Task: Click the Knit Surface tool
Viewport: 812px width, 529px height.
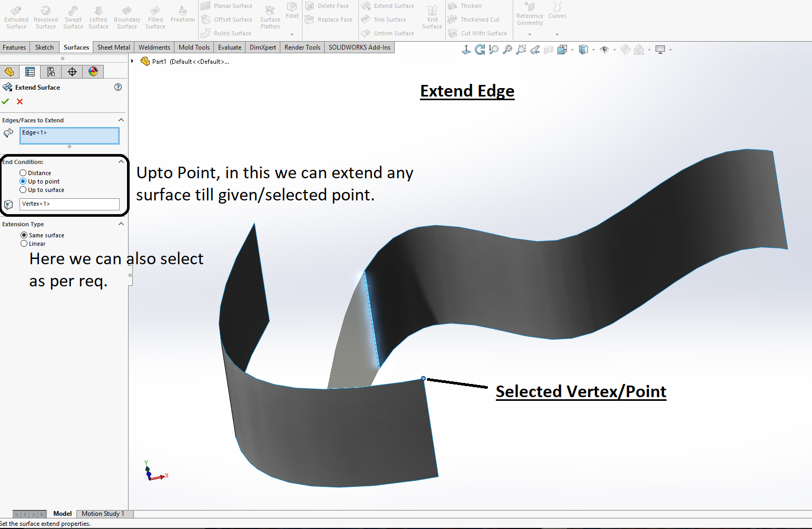Action: 432,18
